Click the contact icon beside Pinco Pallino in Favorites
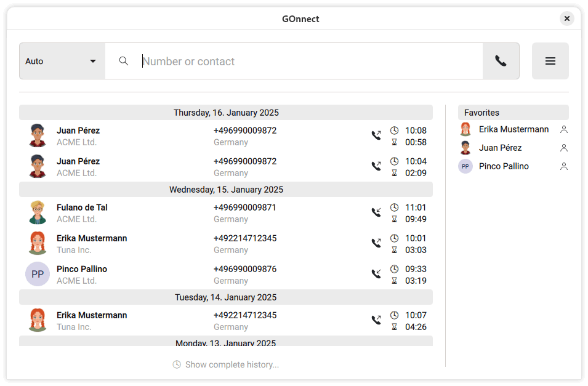Screen dimensions: 588x386 (x=564, y=166)
